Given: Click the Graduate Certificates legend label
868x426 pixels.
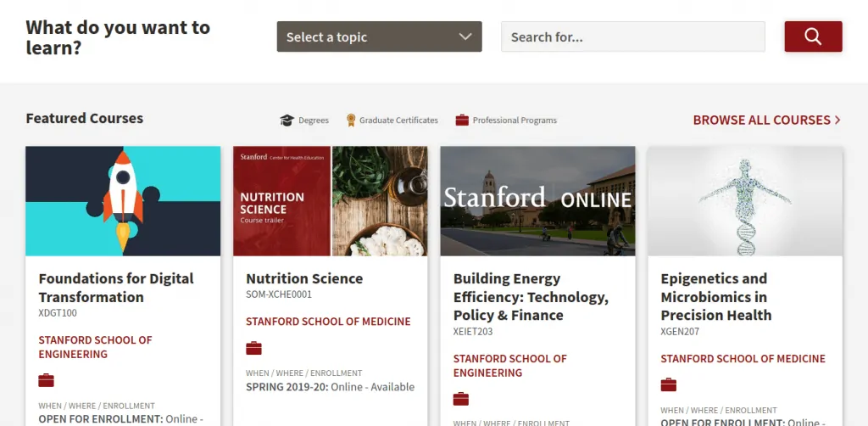Looking at the screenshot, I should [398, 121].
